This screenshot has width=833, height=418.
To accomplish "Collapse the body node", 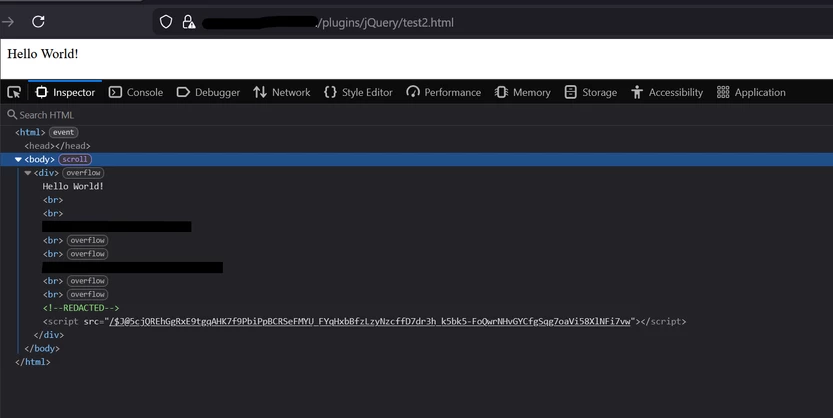I will point(18,159).
